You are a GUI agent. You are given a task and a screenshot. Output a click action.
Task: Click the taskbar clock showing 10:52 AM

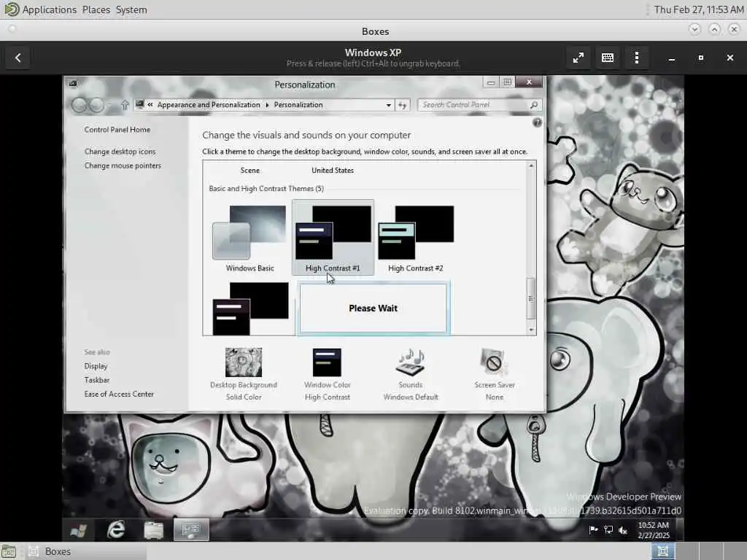[x=653, y=530]
